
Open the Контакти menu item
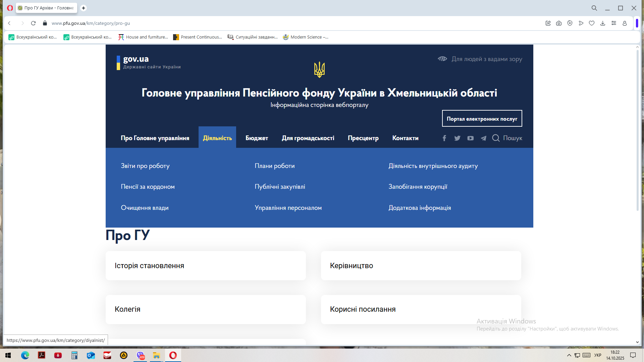pyautogui.click(x=405, y=138)
